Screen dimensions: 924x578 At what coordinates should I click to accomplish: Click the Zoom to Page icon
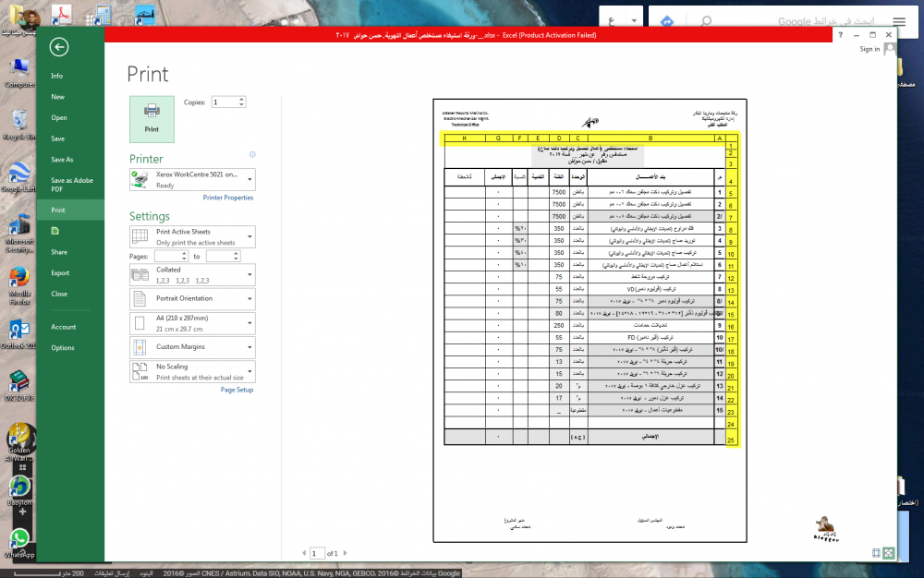(889, 553)
